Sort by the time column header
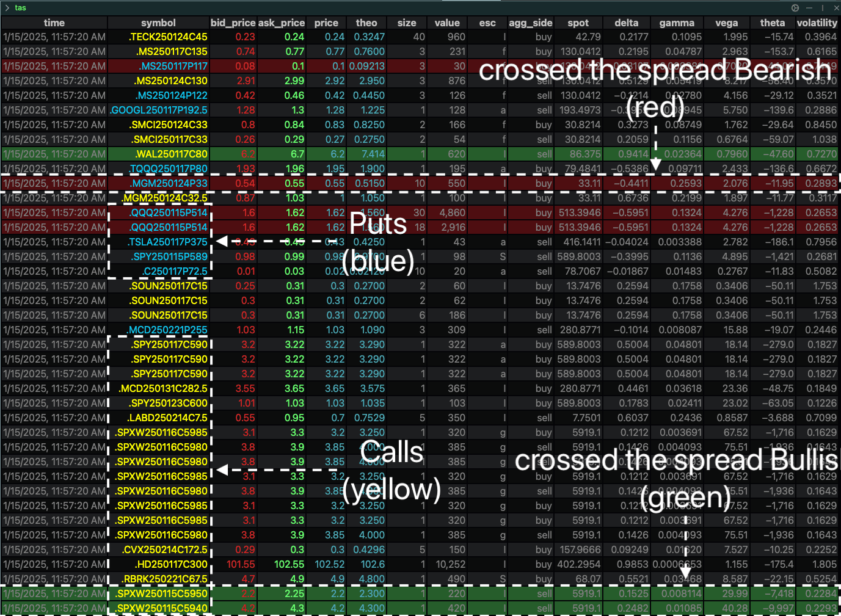Screen dimensions: 841x616 (54, 23)
